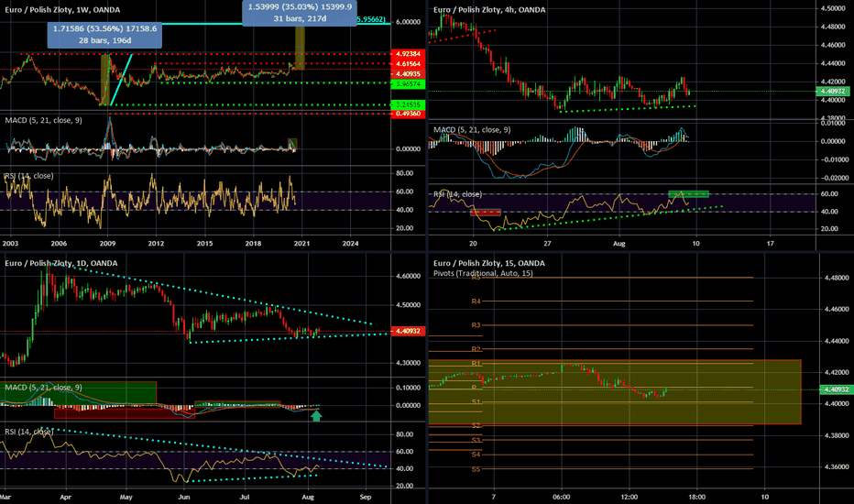The image size is (854, 504).
Task: Select the green up arrow on daily MACD
Action: [316, 416]
